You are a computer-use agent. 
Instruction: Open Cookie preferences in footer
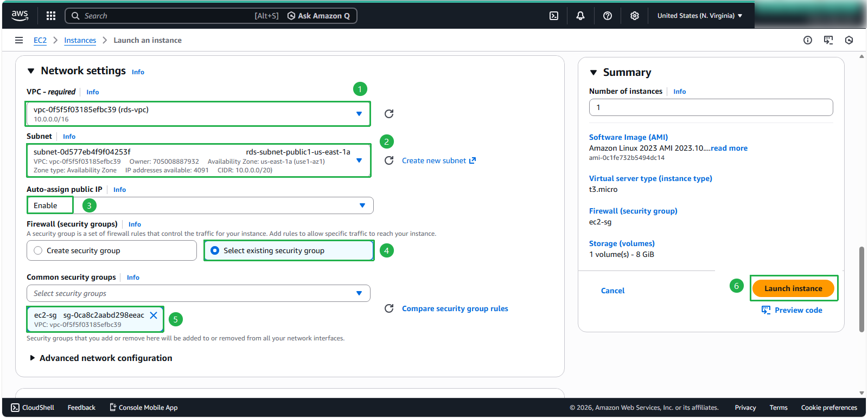tap(829, 408)
